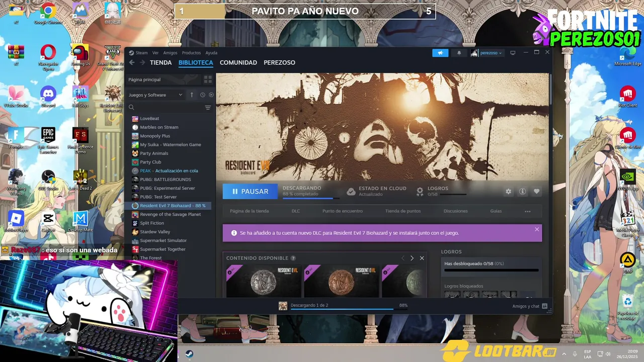Viewport: 644px width, 362px height.
Task: Add Resident Evil 7 to favorites heart
Action: coord(537,192)
